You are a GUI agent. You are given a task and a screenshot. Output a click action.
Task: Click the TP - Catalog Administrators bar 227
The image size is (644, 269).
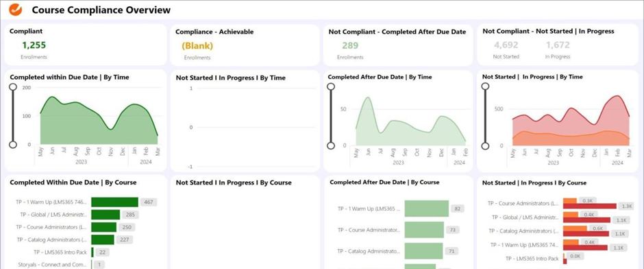103,239
